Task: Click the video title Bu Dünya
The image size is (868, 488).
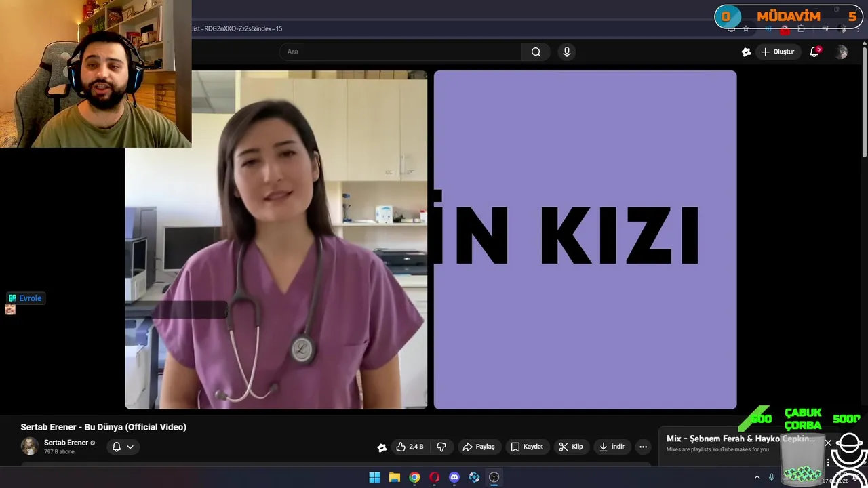Action: coord(103,427)
